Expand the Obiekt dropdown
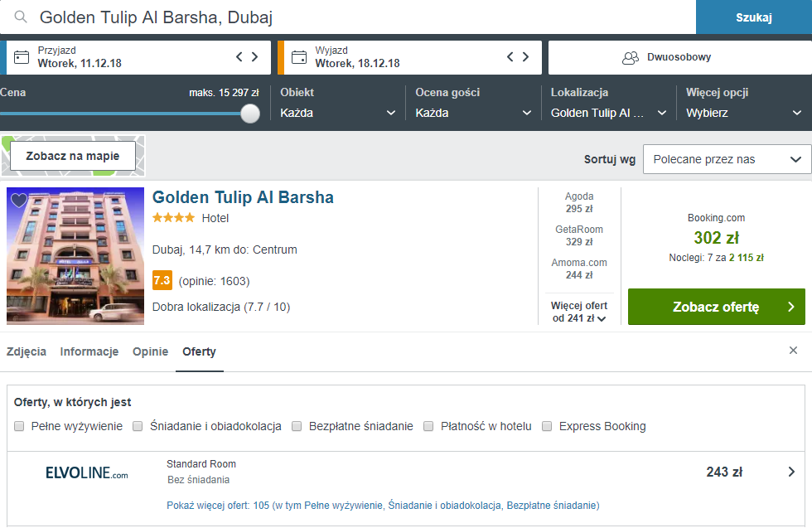Screen dimensions: 812x528 338,113
